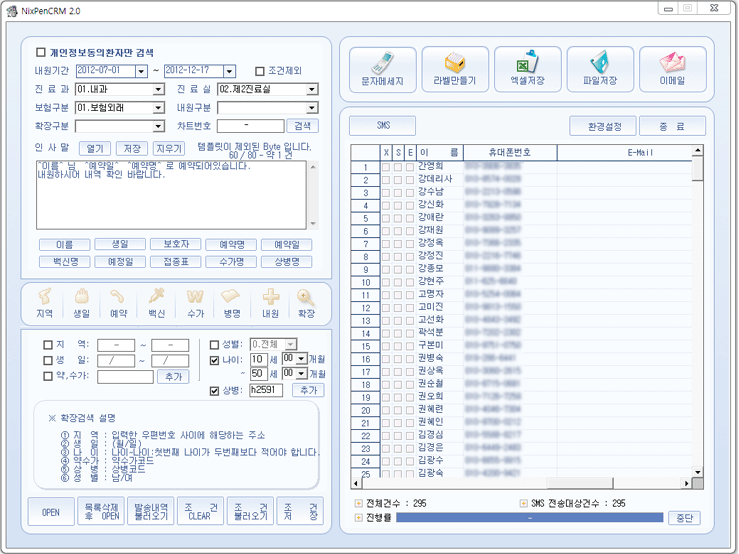The width and height of the screenshot is (739, 554).
Task: Select the 백신 syringe icon
Action: tap(155, 302)
